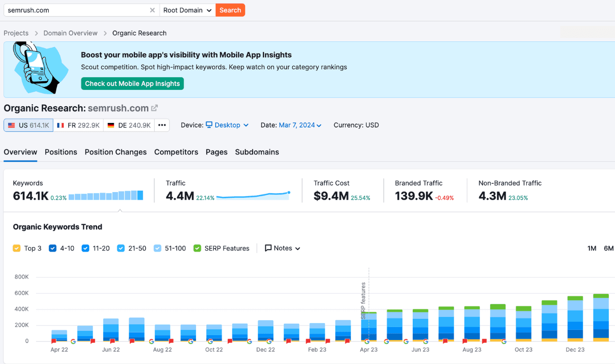Open the Competitors tab

click(176, 152)
